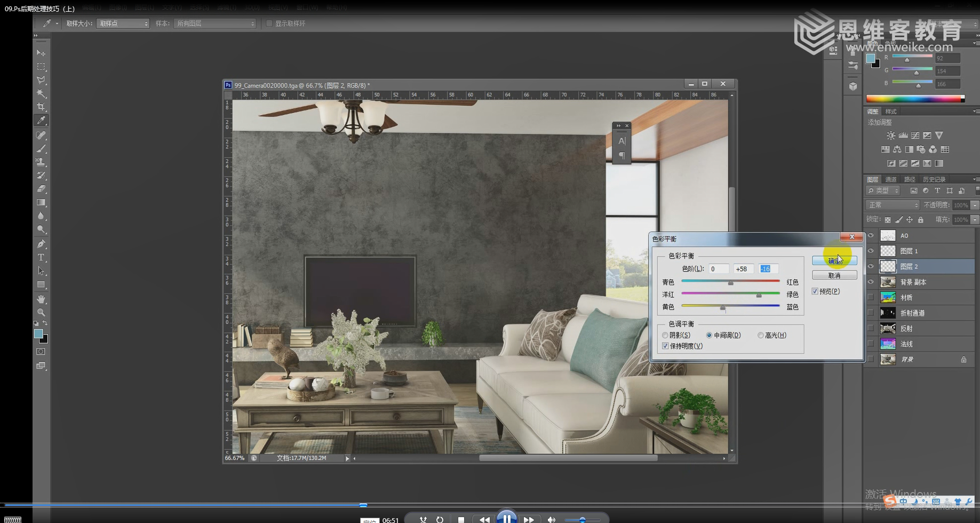Screen dimensions: 980x523
Task: Select the Crop tool
Action: [41, 107]
